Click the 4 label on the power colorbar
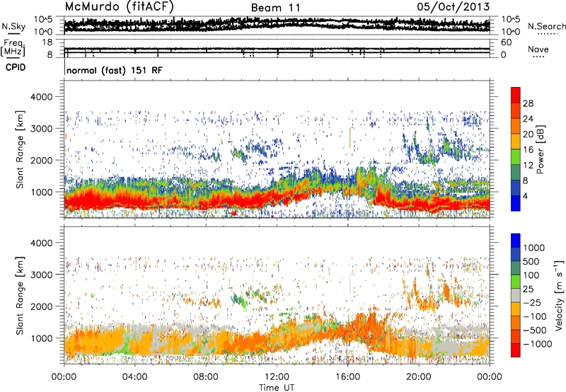Image resolution: width=566 pixels, height=392 pixels. pos(525,196)
